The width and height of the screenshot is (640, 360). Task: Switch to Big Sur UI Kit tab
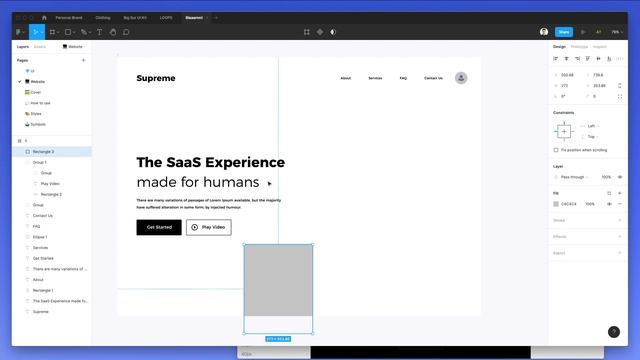135,18
